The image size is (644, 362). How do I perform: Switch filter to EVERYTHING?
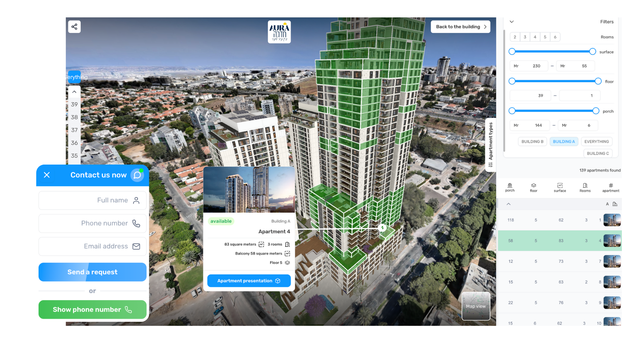tap(596, 141)
